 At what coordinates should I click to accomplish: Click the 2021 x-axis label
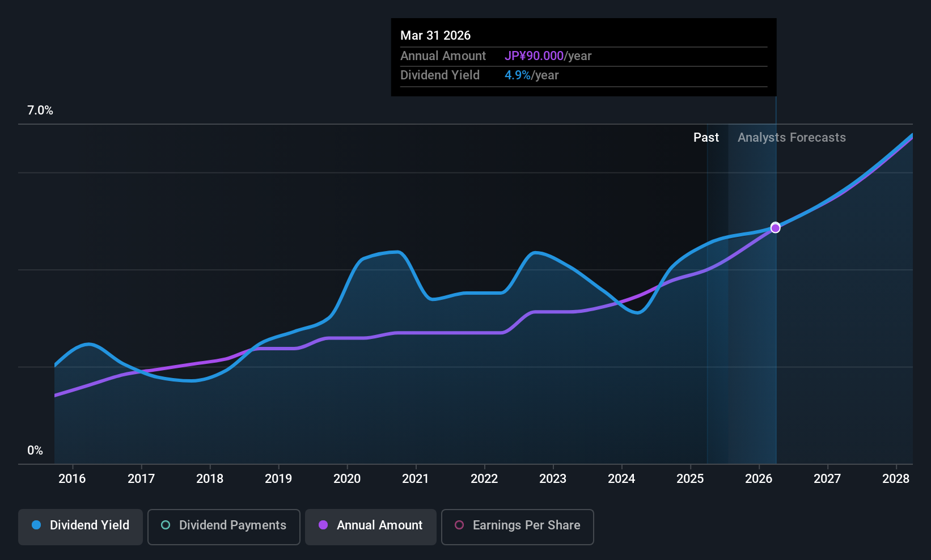pyautogui.click(x=416, y=479)
